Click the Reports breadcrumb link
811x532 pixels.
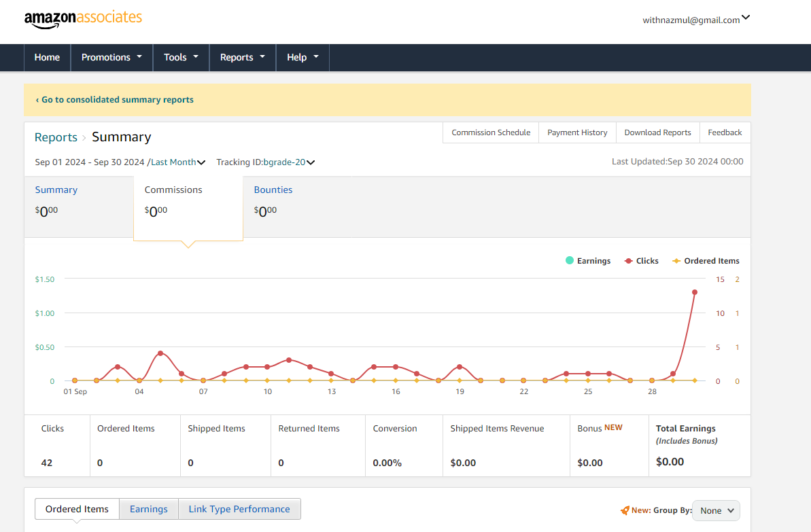56,137
